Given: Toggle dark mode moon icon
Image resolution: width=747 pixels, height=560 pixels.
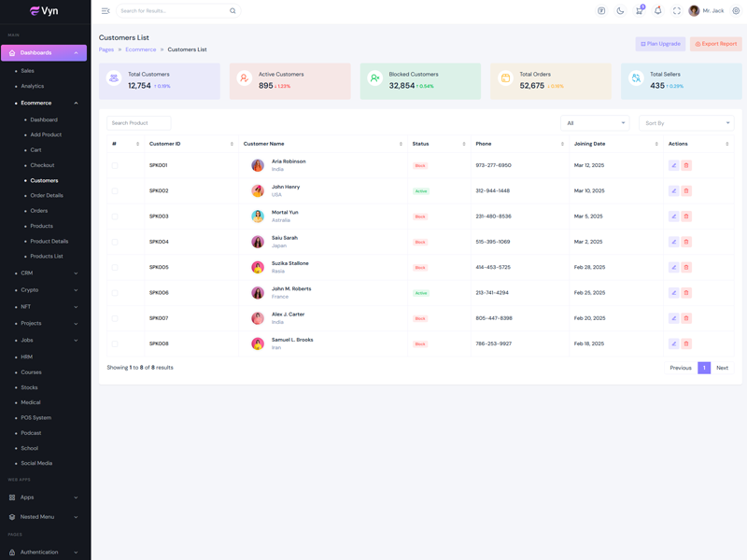Looking at the screenshot, I should point(620,11).
